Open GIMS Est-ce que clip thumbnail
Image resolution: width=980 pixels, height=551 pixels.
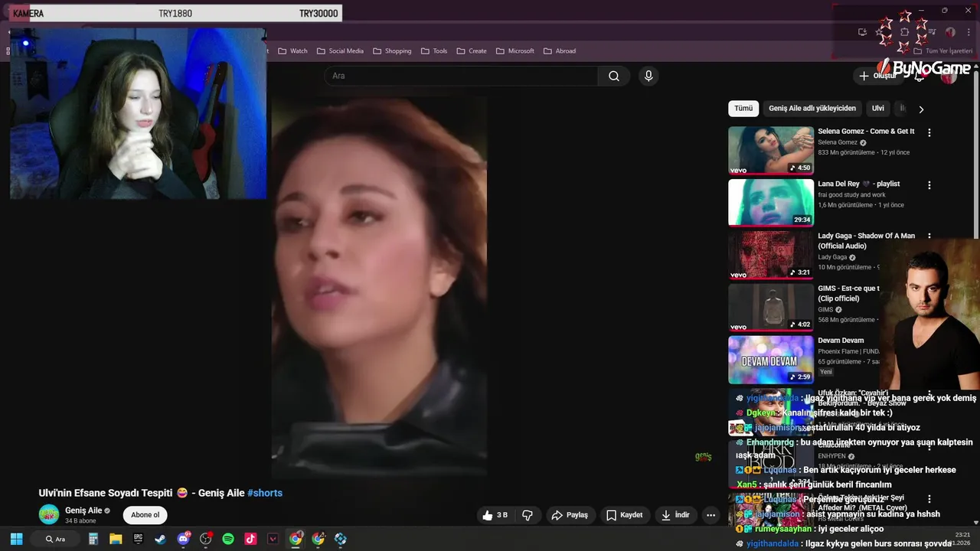(x=771, y=308)
